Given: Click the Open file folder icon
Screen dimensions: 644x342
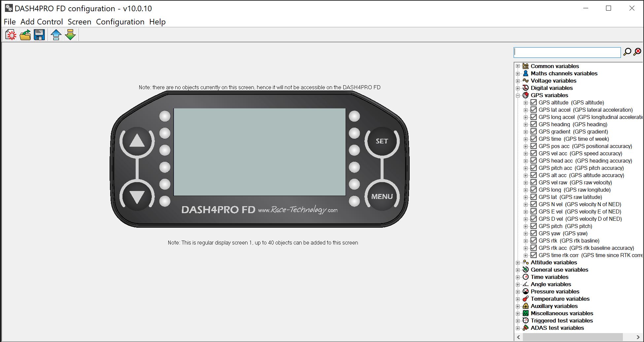Looking at the screenshot, I should tap(25, 35).
